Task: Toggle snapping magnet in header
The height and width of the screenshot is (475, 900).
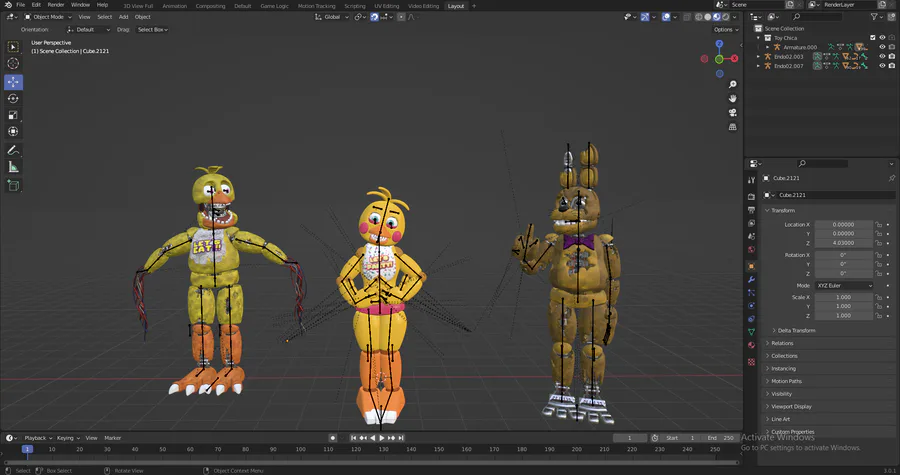Action: (x=374, y=17)
